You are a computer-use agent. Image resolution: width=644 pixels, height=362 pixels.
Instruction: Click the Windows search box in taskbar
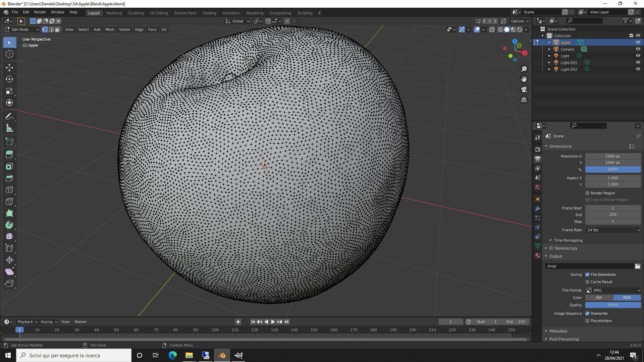coord(74,355)
